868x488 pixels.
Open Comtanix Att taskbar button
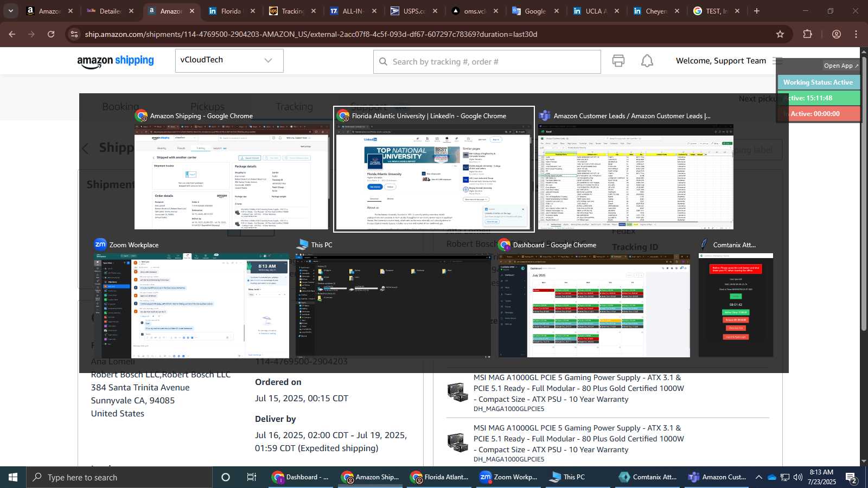(x=648, y=477)
